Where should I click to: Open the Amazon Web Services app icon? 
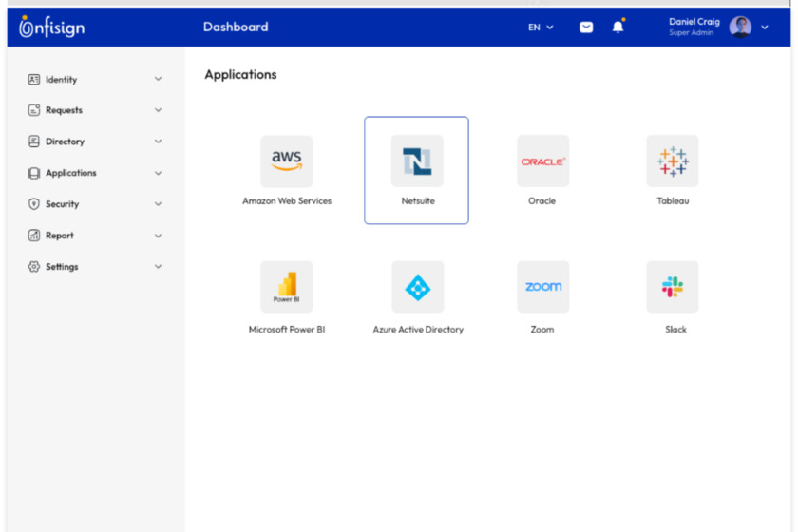tap(286, 161)
